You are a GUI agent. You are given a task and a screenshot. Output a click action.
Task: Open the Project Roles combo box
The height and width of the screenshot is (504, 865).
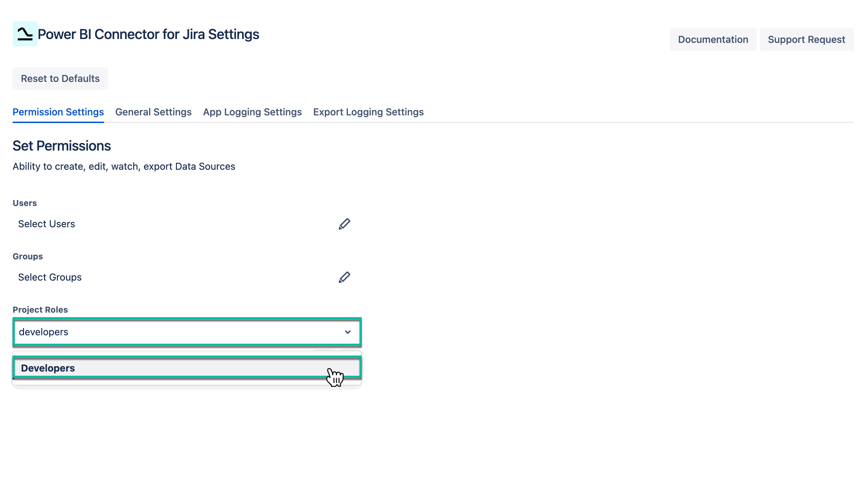pyautogui.click(x=187, y=332)
